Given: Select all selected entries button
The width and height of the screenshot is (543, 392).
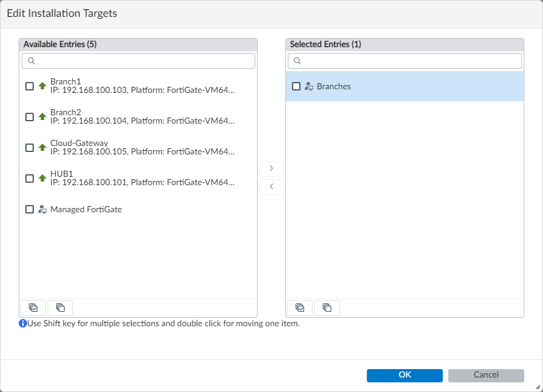Looking at the screenshot, I should pos(300,308).
